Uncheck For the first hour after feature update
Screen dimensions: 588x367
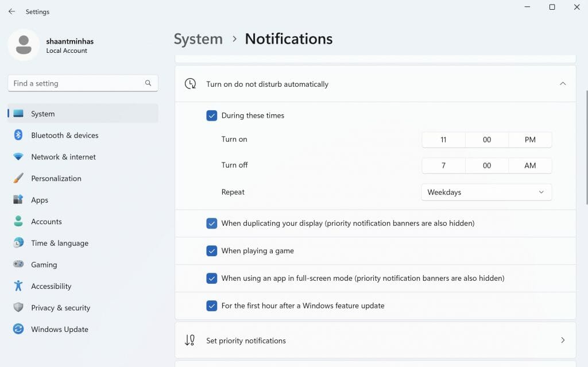click(212, 306)
